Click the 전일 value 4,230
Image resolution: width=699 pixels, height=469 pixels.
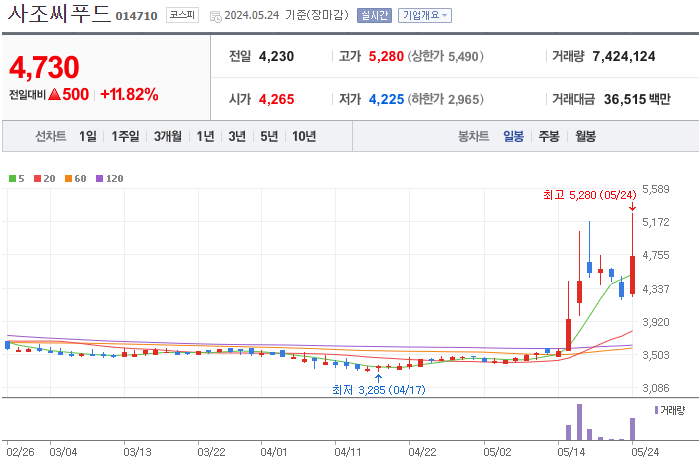(276, 57)
